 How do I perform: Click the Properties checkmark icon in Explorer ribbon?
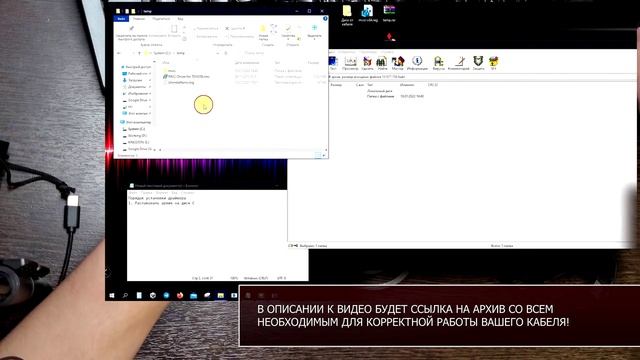pyautogui.click(x=288, y=28)
